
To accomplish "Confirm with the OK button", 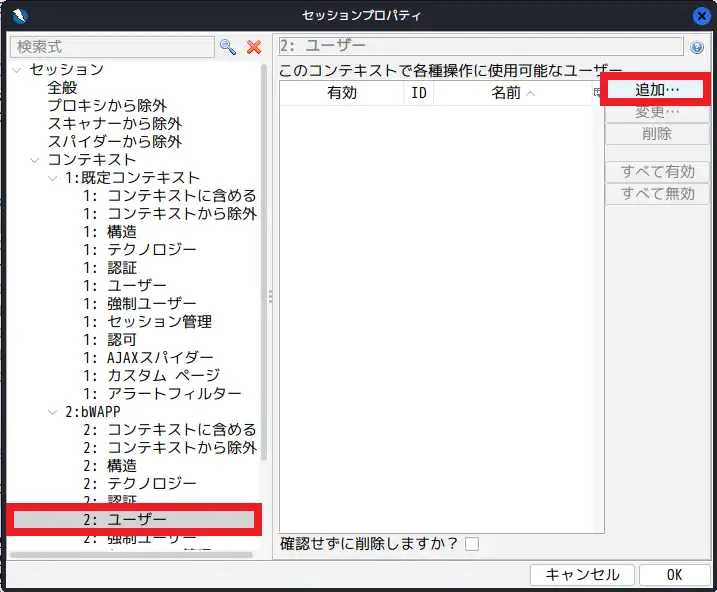I will (674, 575).
